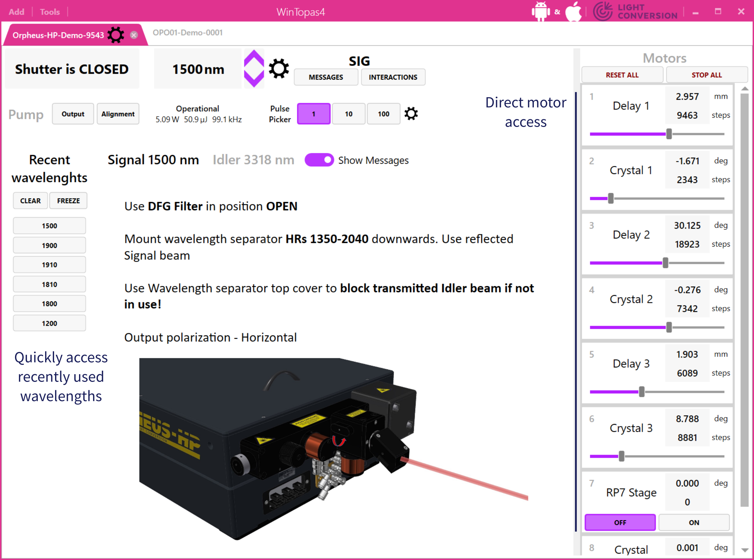This screenshot has height=560, width=754.
Task: Click the Shutter is CLOSED button
Action: (72, 69)
